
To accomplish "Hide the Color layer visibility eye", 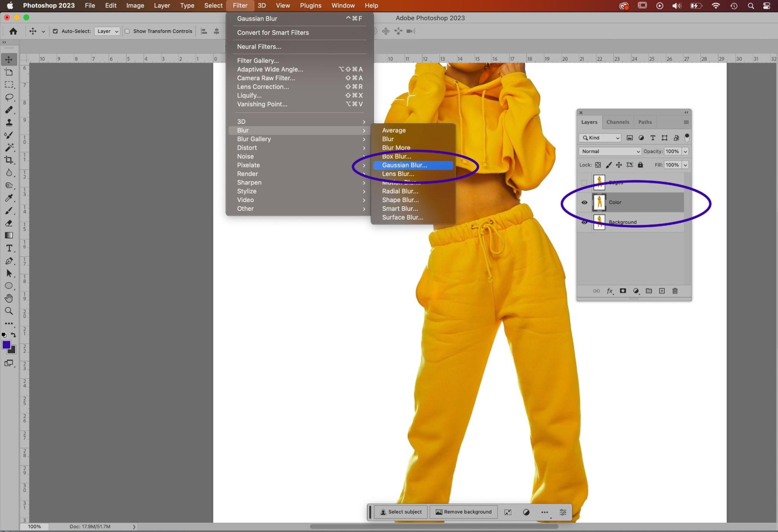I will pos(584,202).
